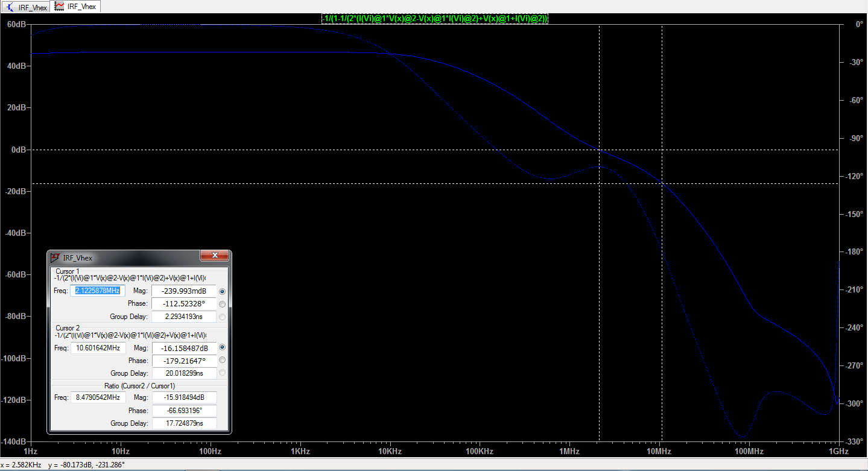Click the -140dB left axis label
Screen dimensions: 868x471
coord(13,442)
